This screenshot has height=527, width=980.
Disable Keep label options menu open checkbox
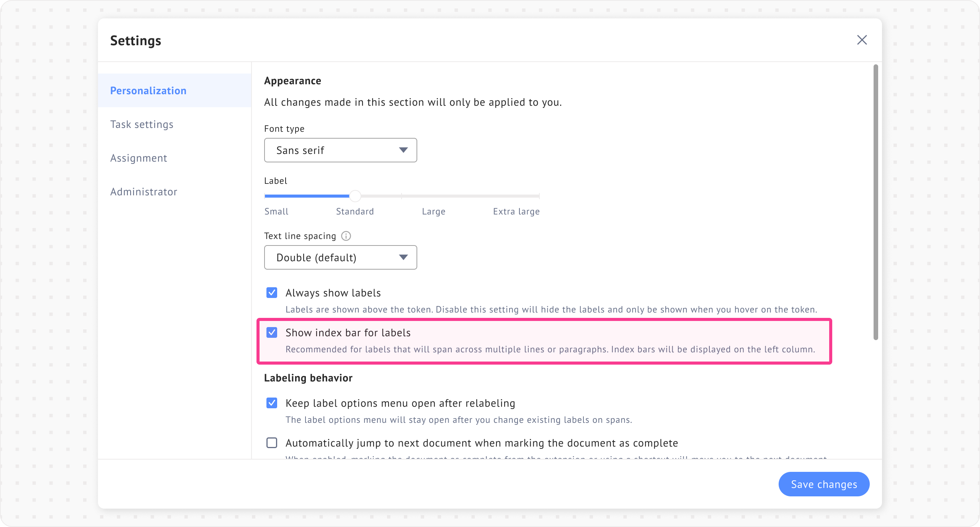pos(272,403)
